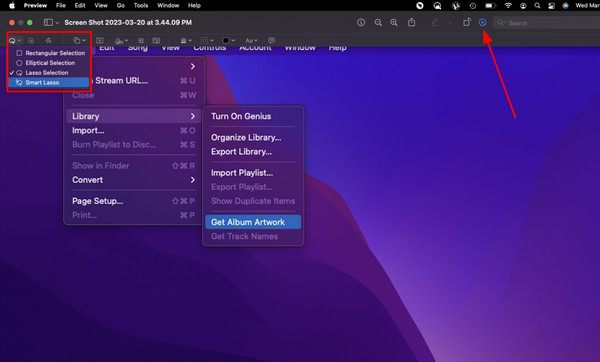Click the Shapes tool icon

77,41
